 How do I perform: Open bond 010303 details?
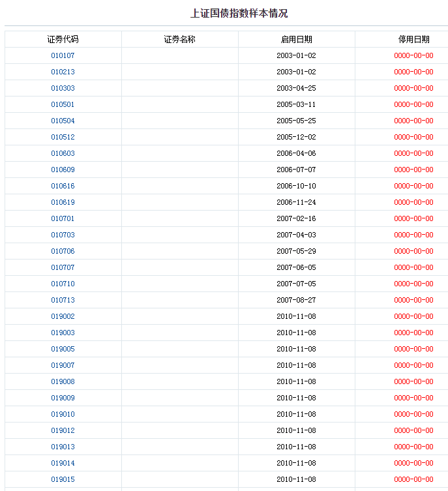[x=63, y=88]
